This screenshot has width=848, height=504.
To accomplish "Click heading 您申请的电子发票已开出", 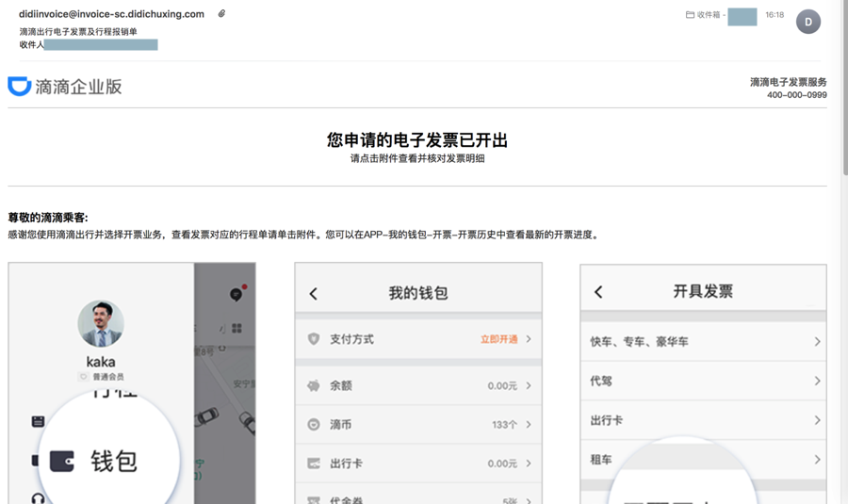I will pyautogui.click(x=417, y=140).
